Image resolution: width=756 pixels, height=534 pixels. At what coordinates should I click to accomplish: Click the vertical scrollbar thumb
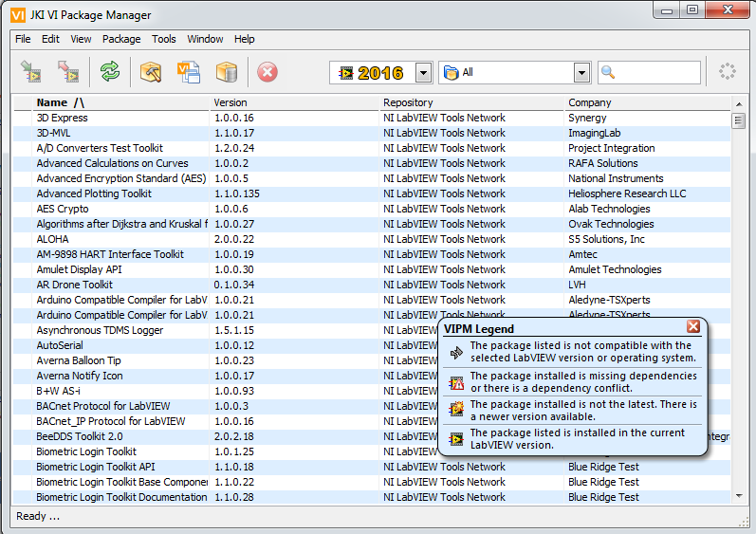pos(738,120)
